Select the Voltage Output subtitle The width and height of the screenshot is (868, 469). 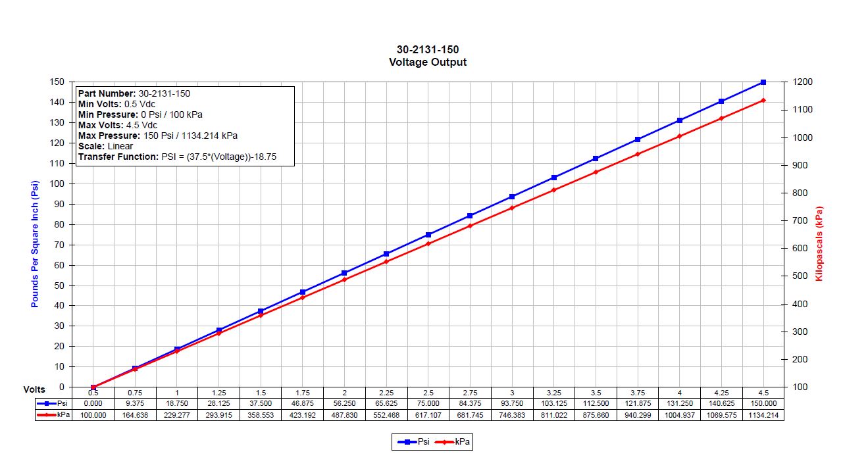click(x=427, y=62)
